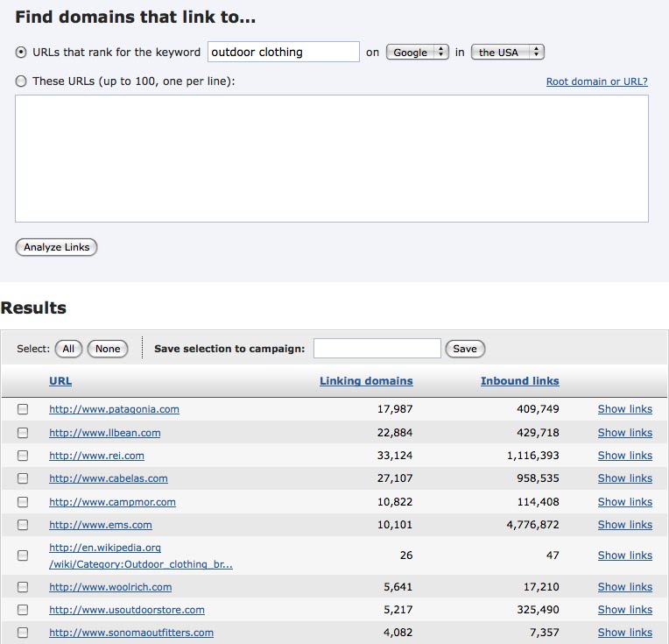669x644 pixels.
Task: Check the en.wikipedia.org row checkbox
Action: (x=23, y=556)
